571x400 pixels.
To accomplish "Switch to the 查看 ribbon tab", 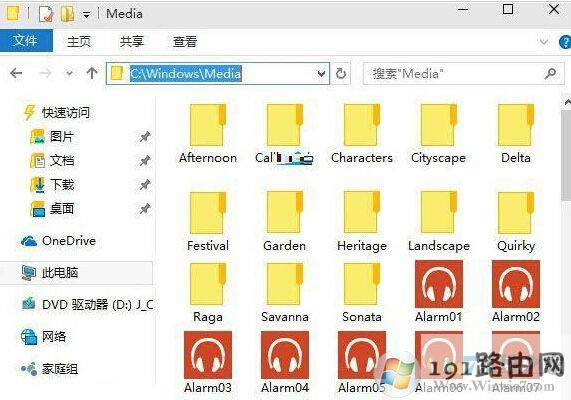I will [185, 42].
